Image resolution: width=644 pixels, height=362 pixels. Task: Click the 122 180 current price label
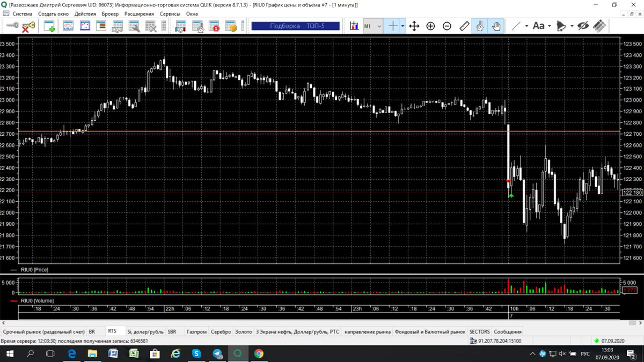click(x=632, y=193)
